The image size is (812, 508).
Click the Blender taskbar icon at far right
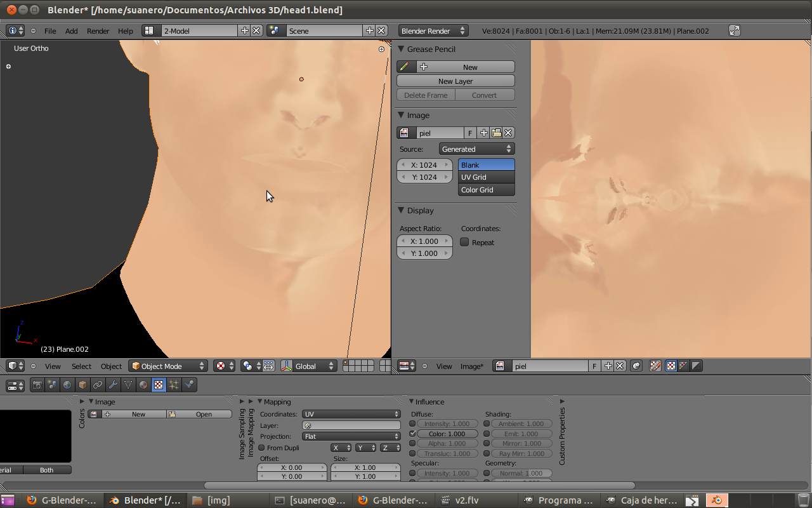point(717,500)
